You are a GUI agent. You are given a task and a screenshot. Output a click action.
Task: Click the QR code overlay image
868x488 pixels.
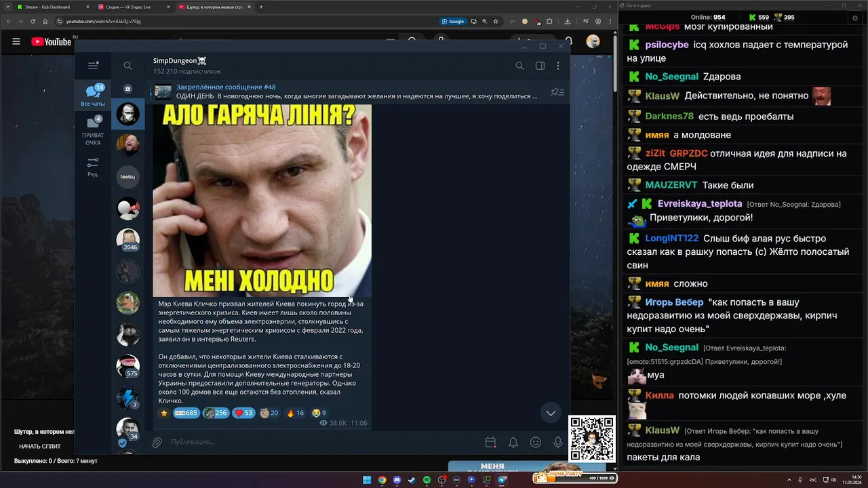[x=592, y=439]
